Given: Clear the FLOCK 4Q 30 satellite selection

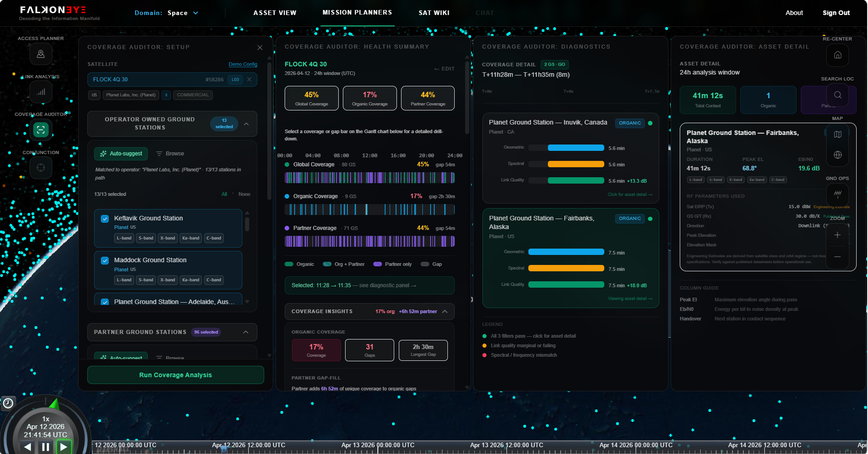Looking at the screenshot, I should coord(249,80).
